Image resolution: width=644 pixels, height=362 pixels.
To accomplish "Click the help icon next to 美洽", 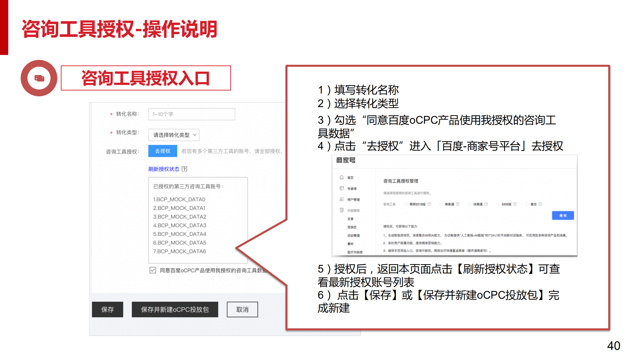I will 540,204.
